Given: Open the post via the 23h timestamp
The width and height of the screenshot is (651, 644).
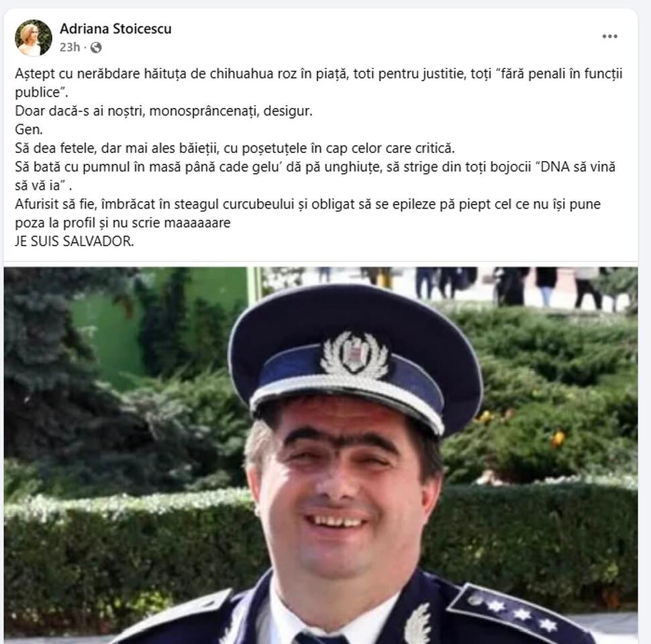Looking at the screenshot, I should click(69, 48).
